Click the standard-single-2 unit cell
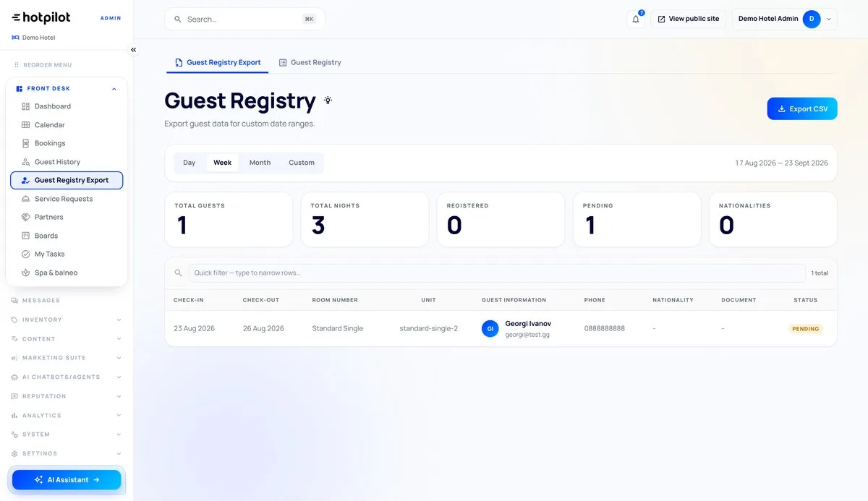Image resolution: width=868 pixels, height=501 pixels. click(428, 329)
